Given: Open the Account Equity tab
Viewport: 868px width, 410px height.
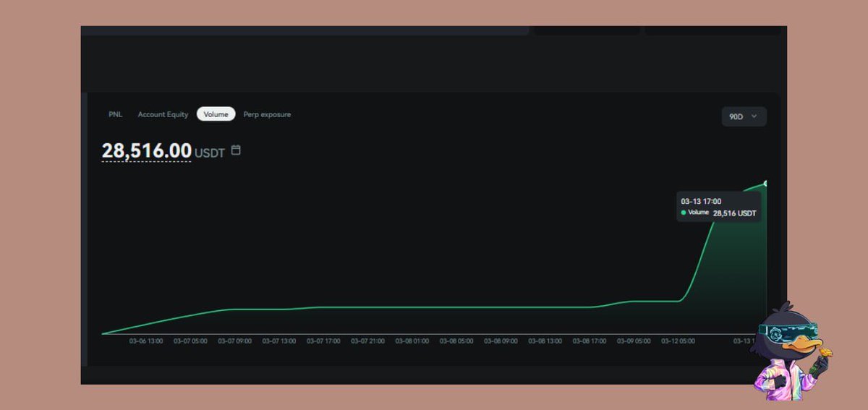Looking at the screenshot, I should [163, 114].
